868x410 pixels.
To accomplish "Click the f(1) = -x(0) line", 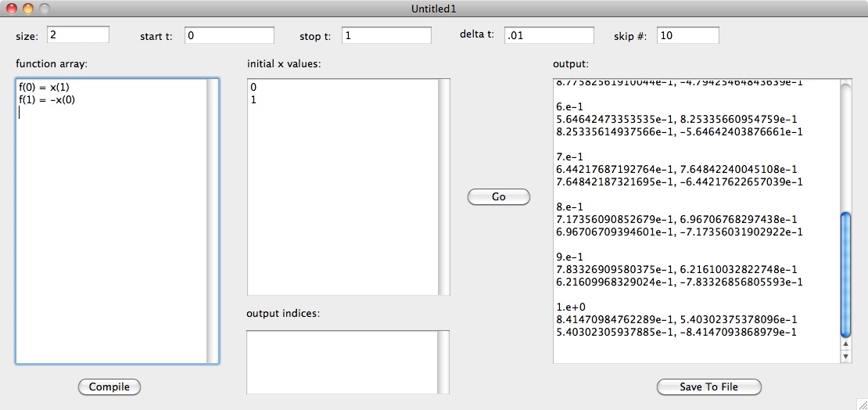I will pyautogui.click(x=47, y=99).
